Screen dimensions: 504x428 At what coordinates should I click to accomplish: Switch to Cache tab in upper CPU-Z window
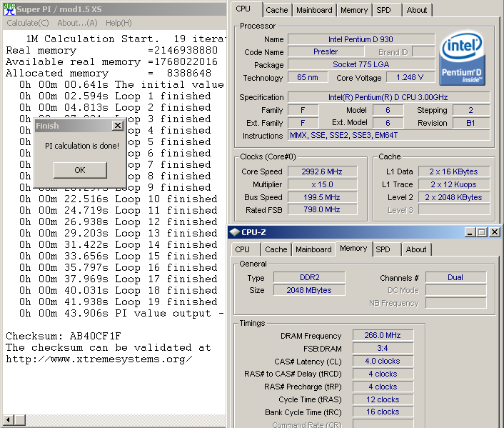(277, 10)
